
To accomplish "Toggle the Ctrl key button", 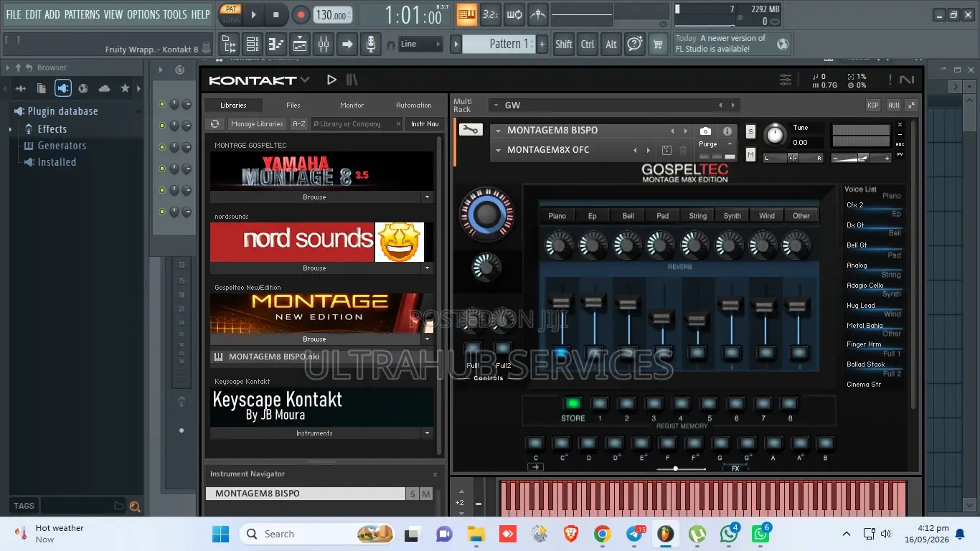I will pyautogui.click(x=588, y=44).
